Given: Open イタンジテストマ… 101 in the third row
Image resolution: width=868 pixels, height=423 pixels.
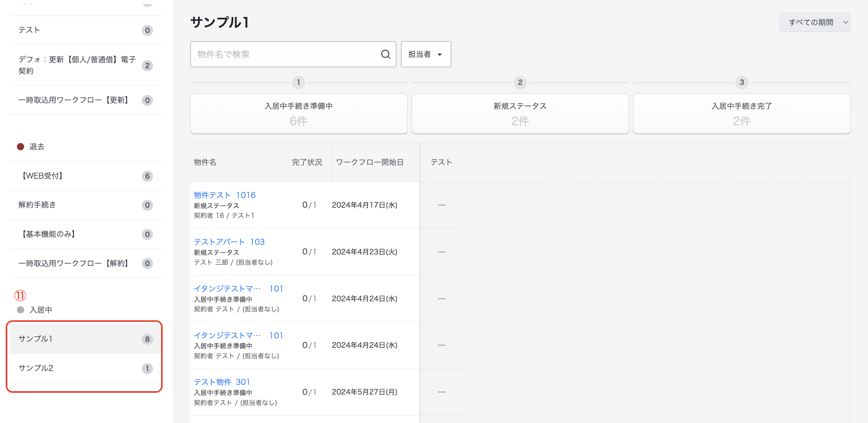Looking at the screenshot, I should (x=238, y=289).
